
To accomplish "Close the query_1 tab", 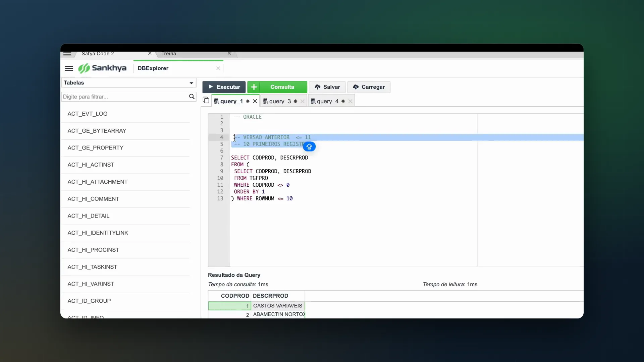I will pos(255,101).
